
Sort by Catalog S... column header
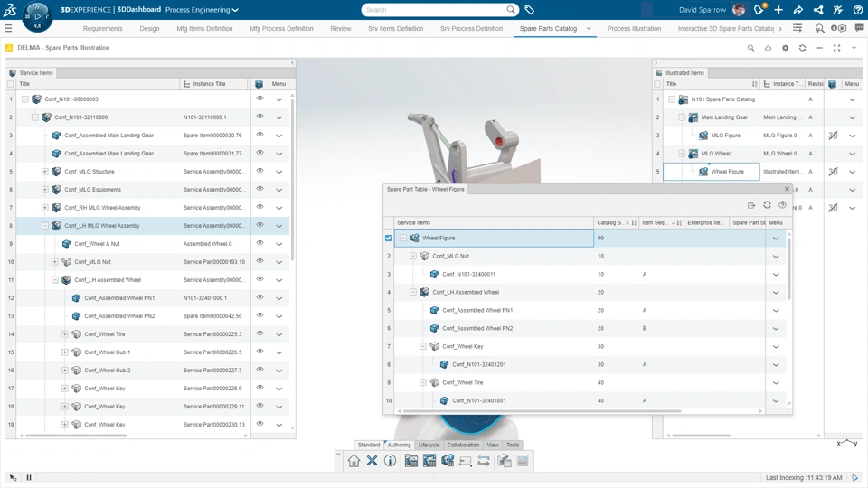click(x=616, y=222)
